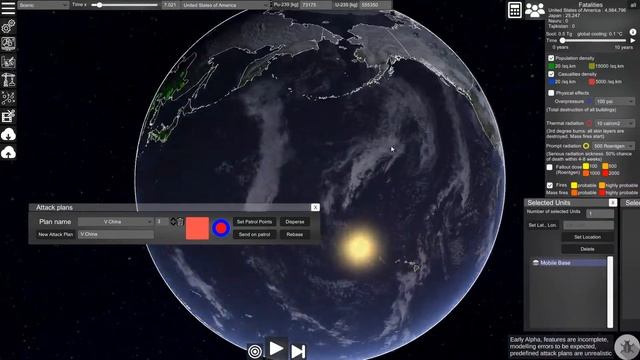Open the settings gears icon
This screenshot has height=360, width=640.
(8, 27)
